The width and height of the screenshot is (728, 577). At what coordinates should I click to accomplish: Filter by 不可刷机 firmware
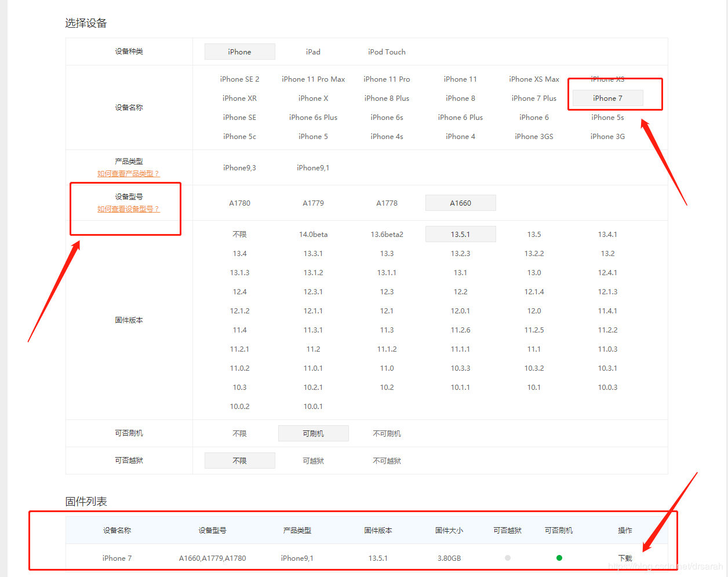(387, 434)
